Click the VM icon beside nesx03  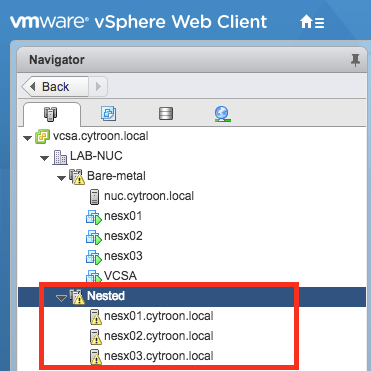(94, 257)
